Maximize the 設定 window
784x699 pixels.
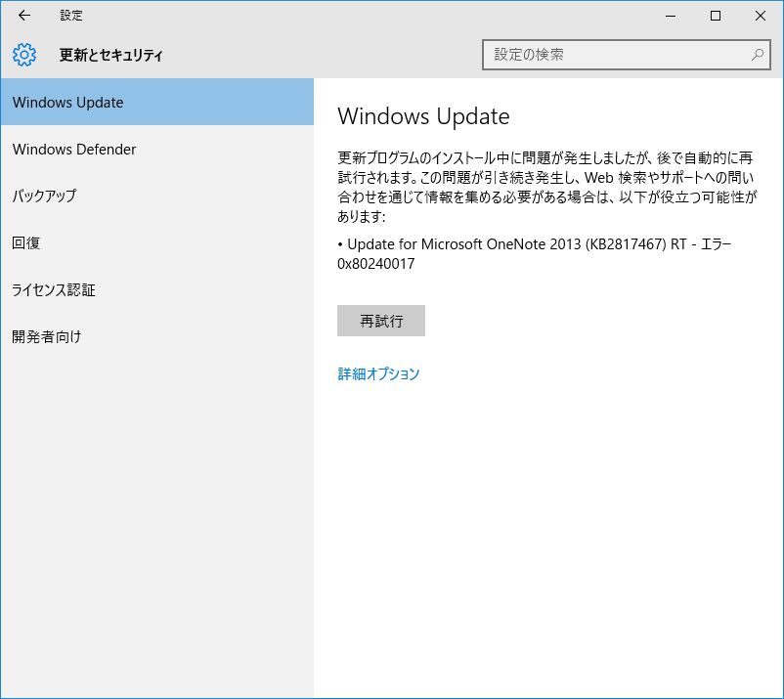716,16
